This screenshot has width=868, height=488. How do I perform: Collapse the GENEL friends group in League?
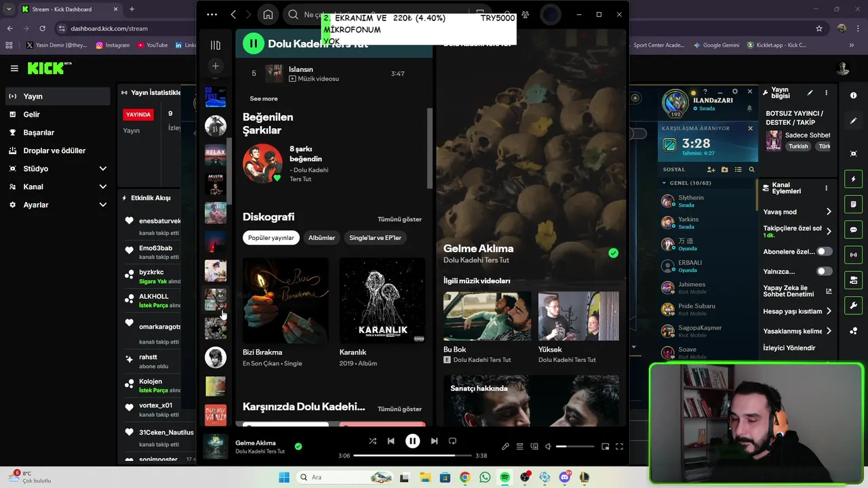pos(665,183)
